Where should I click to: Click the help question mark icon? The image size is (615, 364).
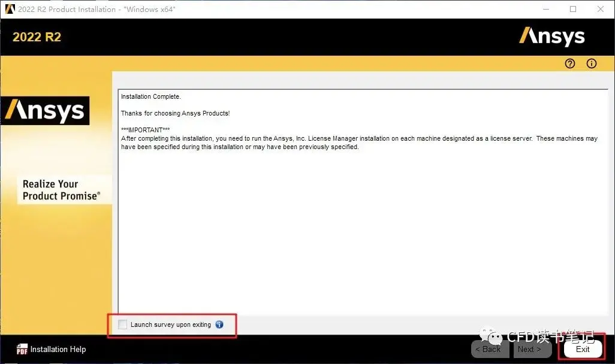coord(570,63)
